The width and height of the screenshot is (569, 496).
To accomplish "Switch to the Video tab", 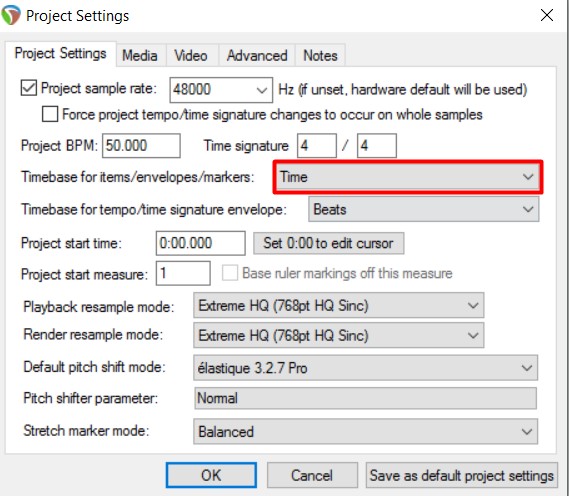I will (x=191, y=56).
